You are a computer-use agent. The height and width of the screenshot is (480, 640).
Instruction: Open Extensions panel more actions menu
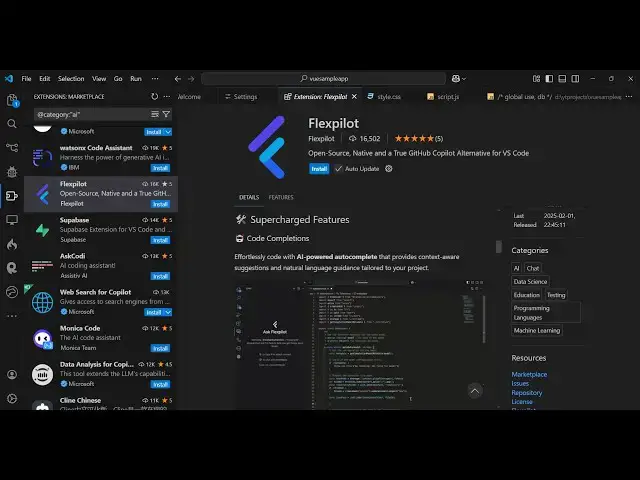(167, 96)
